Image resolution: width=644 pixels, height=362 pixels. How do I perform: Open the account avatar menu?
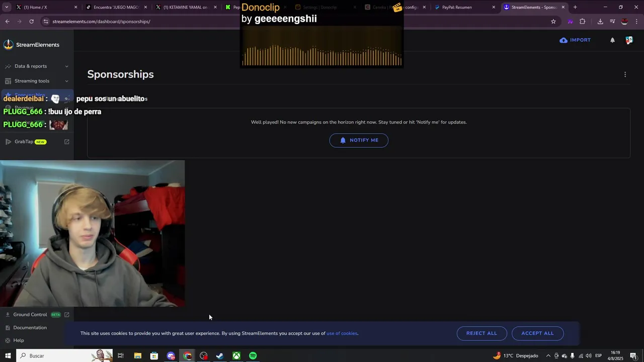(x=629, y=40)
